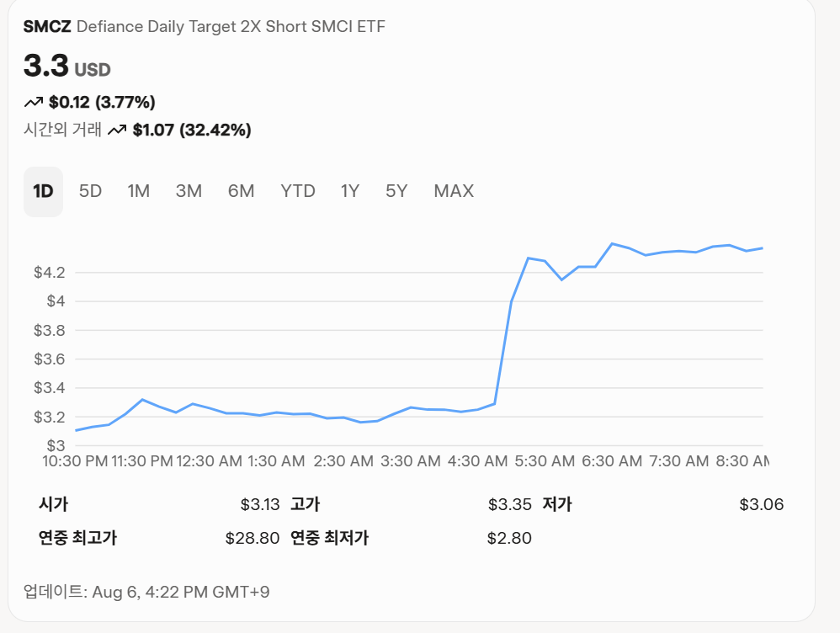Click the $3.6 y-axis label
This screenshot has height=633, width=840.
50,359
